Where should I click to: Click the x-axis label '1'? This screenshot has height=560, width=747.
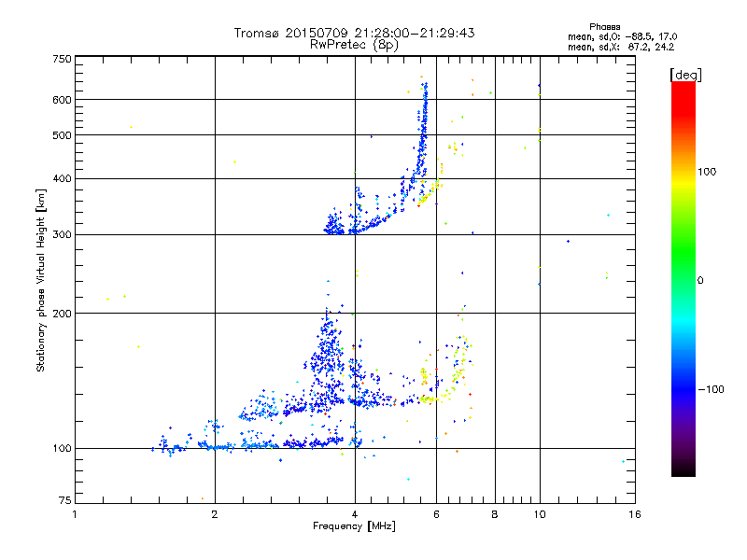(x=75, y=514)
